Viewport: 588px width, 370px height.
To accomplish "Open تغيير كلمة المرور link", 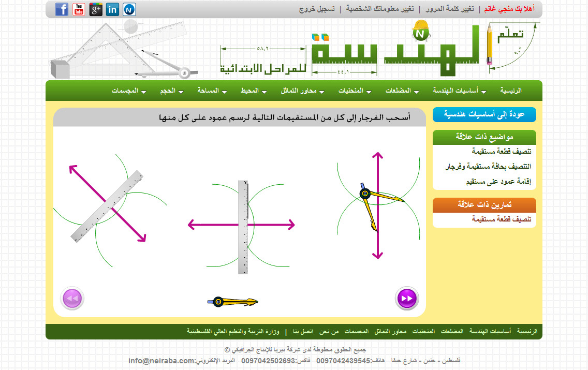I will click(449, 9).
